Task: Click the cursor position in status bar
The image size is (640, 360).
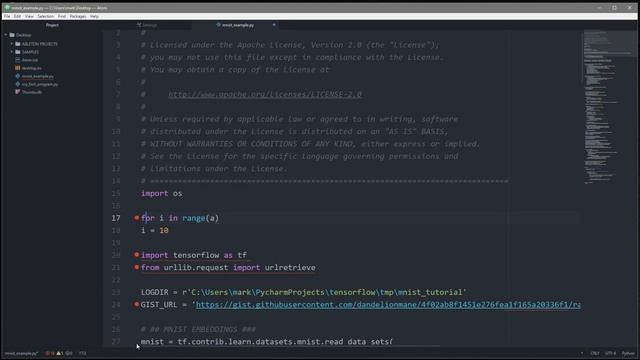Action: (x=83, y=353)
